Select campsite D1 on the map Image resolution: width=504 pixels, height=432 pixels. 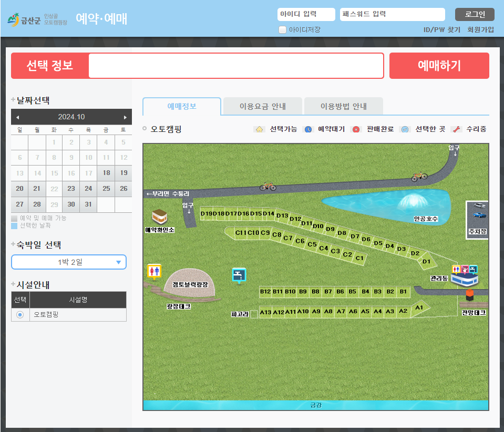(427, 261)
